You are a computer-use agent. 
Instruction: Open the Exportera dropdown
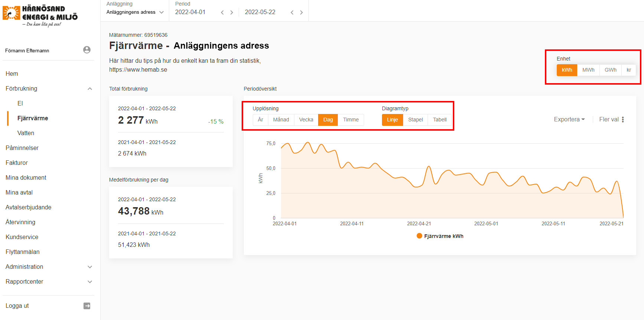click(x=569, y=120)
